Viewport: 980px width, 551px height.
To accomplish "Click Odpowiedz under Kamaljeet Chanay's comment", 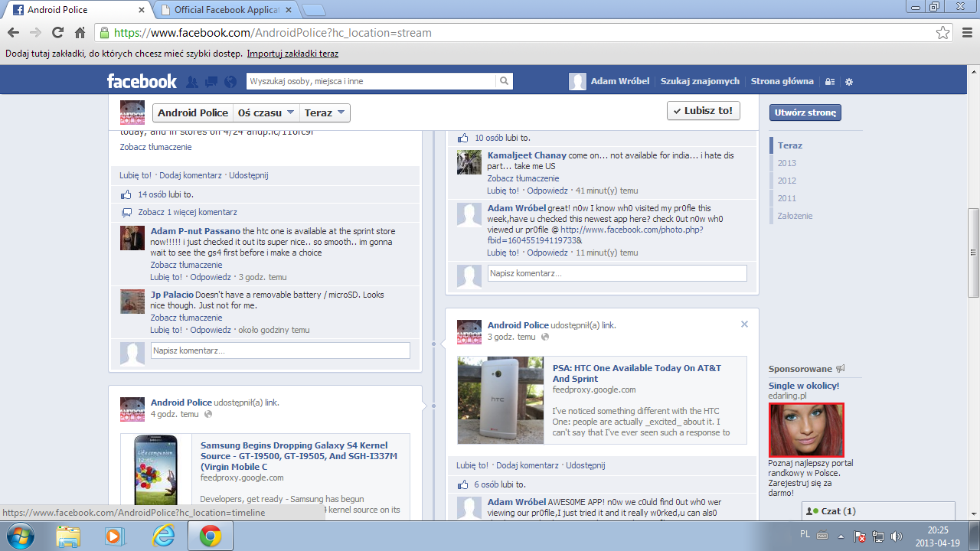I will coord(547,191).
